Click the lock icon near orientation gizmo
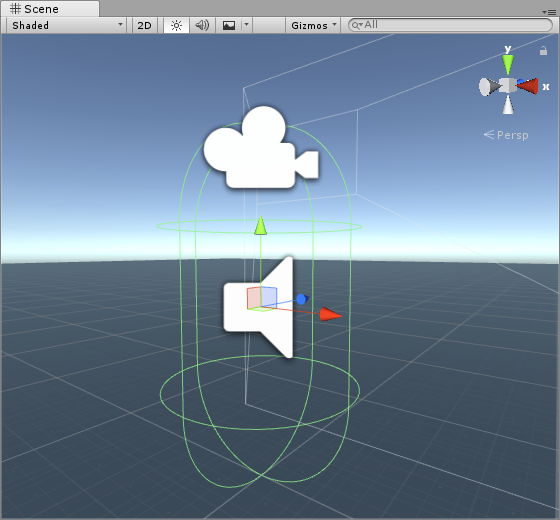This screenshot has width=560, height=520. [543, 51]
